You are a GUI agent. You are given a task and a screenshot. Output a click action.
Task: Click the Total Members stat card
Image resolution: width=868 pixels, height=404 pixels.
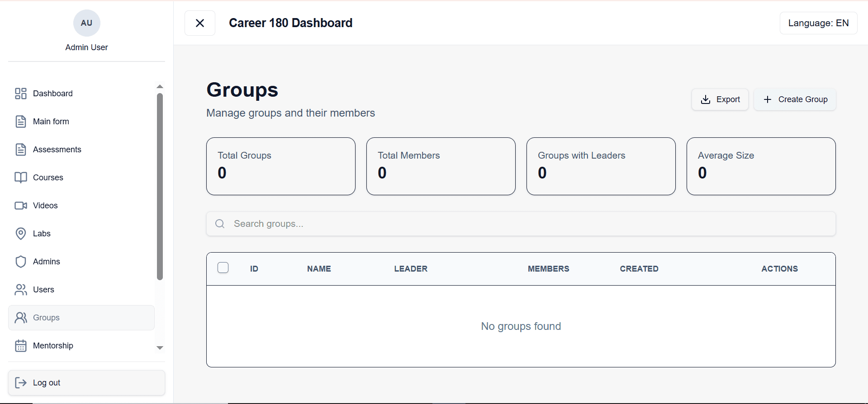(441, 166)
